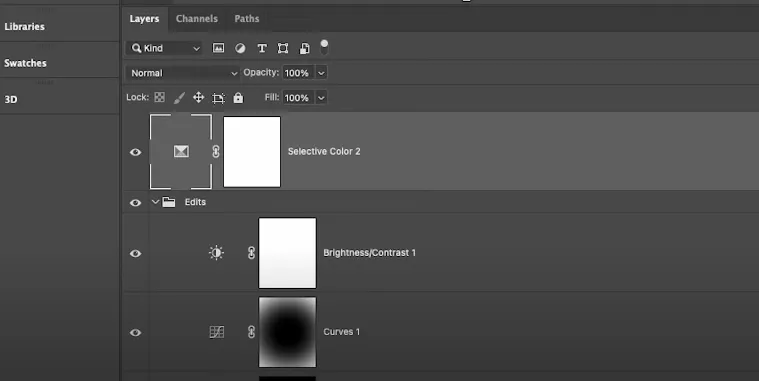Filter for type layers icon
The width and height of the screenshot is (759, 381).
point(262,48)
